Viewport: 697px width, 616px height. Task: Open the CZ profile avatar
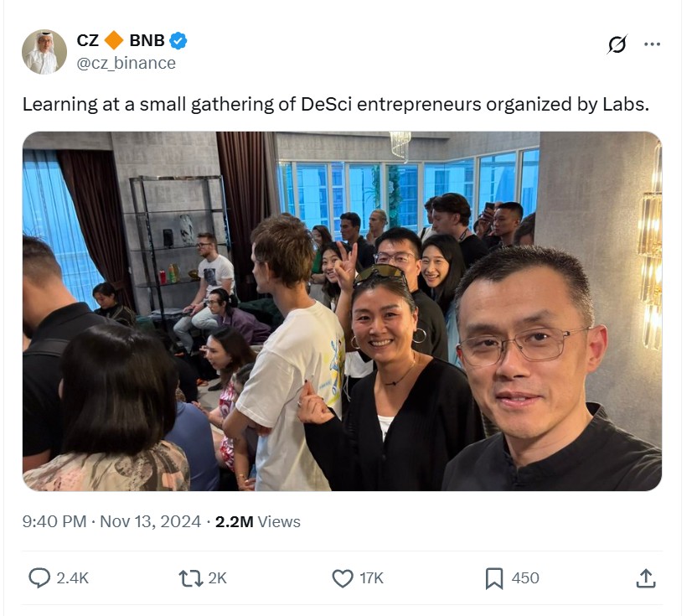click(44, 52)
